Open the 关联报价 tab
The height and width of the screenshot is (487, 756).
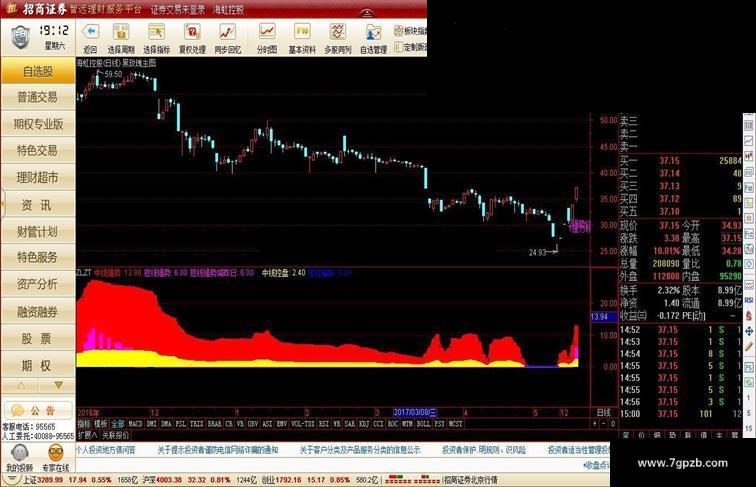116,435
